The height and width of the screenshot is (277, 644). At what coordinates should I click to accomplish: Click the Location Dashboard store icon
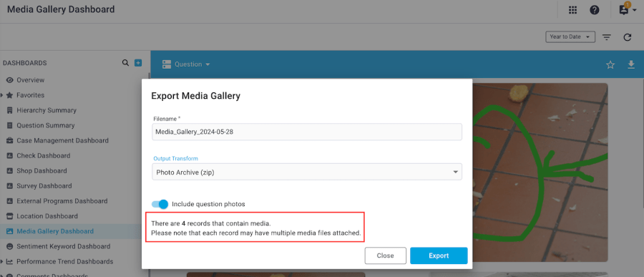(x=10, y=216)
